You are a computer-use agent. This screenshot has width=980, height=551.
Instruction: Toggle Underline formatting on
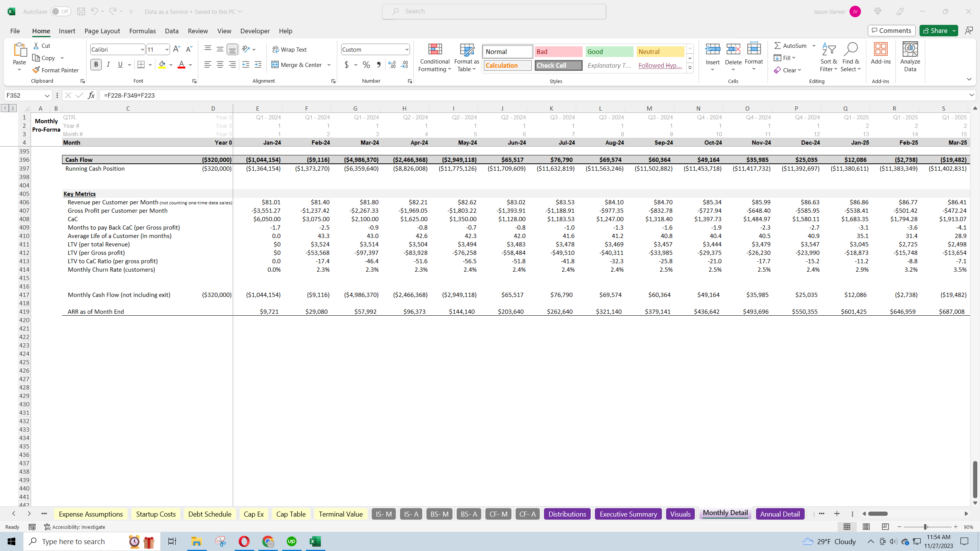(120, 64)
